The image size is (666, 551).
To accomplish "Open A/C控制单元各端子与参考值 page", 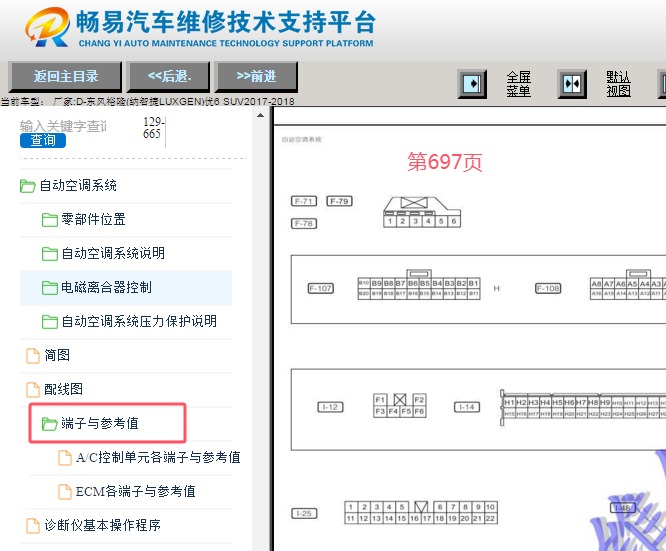I will point(158,458).
